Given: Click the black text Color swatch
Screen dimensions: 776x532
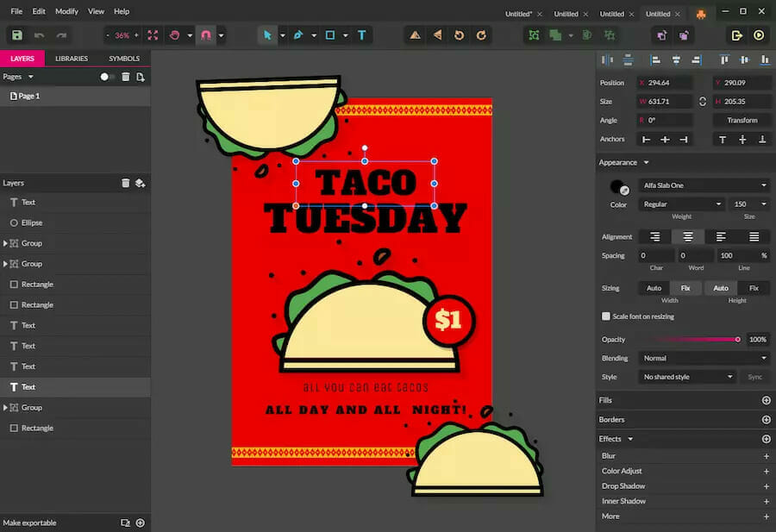Looking at the screenshot, I should pos(617,187).
